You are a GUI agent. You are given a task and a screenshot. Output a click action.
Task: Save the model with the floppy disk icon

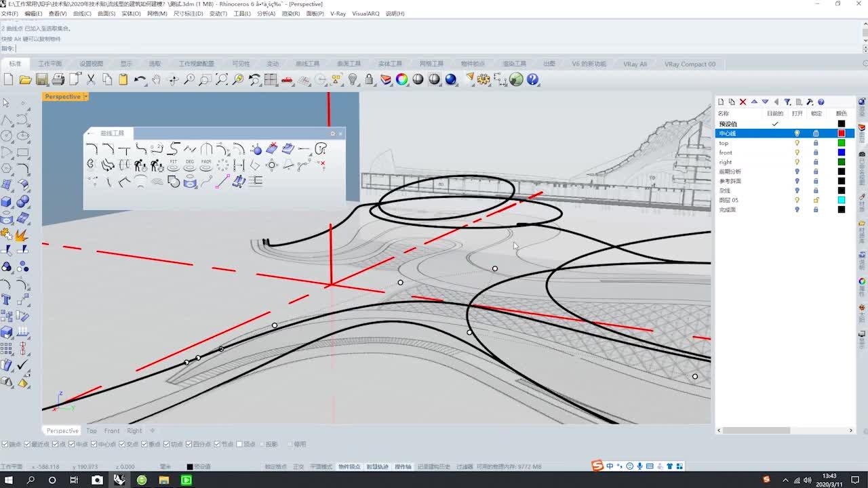pos(41,79)
